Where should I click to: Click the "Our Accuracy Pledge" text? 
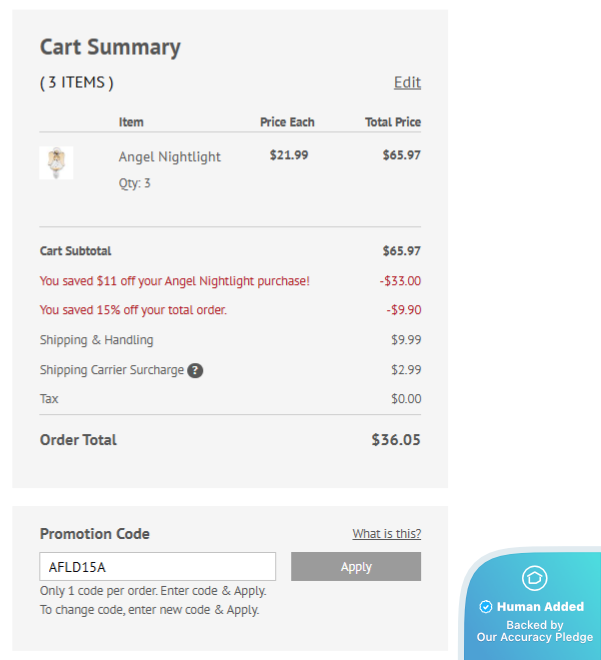pos(534,637)
